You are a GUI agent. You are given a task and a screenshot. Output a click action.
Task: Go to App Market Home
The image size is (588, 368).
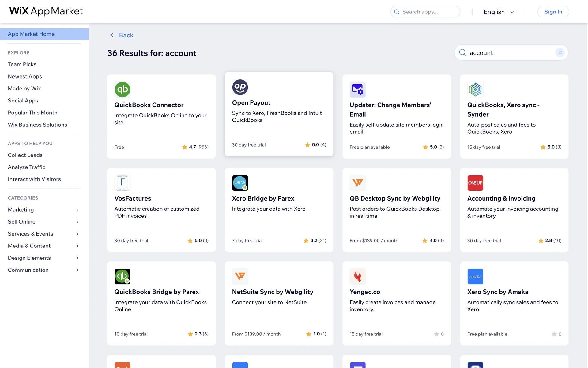click(31, 34)
